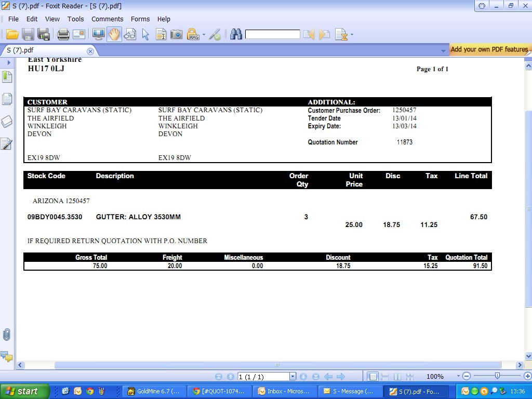
Task: Open the page number dropdown
Action: point(292,377)
